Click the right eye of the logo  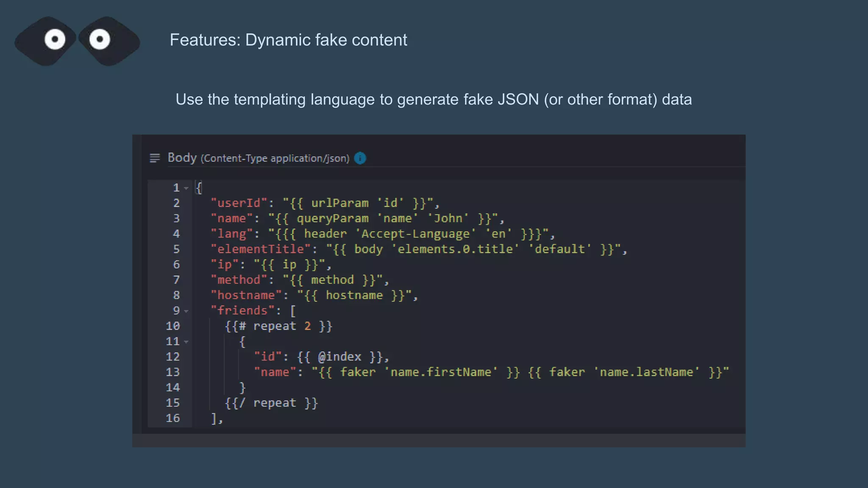pyautogui.click(x=100, y=39)
